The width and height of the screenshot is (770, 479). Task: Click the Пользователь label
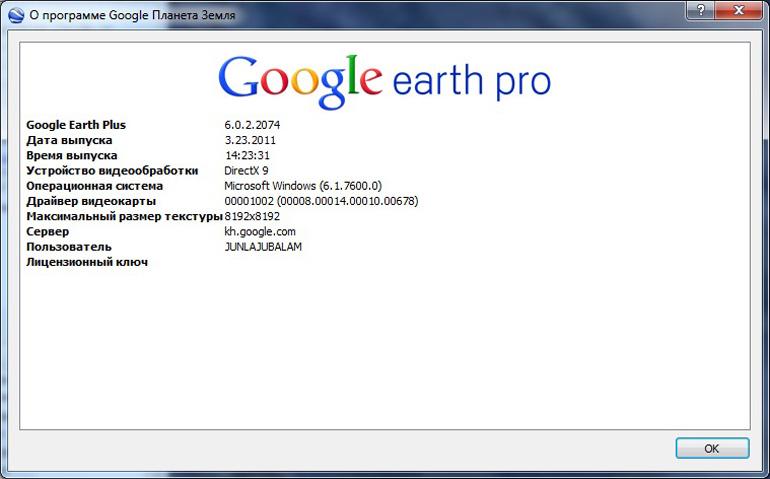tap(69, 247)
